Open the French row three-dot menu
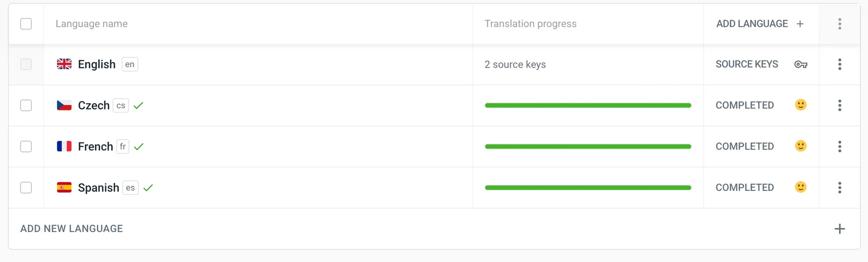The image size is (868, 262). pyautogui.click(x=839, y=147)
